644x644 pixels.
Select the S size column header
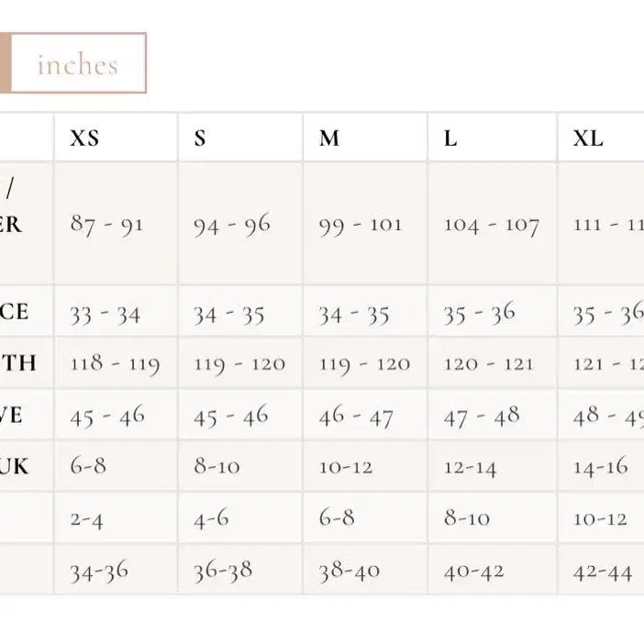tap(240, 138)
